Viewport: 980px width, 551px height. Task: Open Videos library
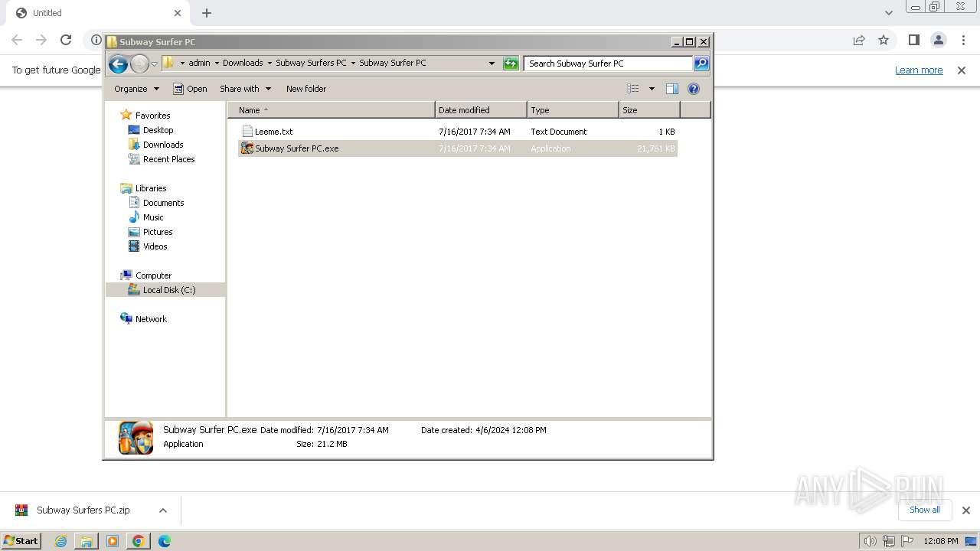click(x=155, y=246)
